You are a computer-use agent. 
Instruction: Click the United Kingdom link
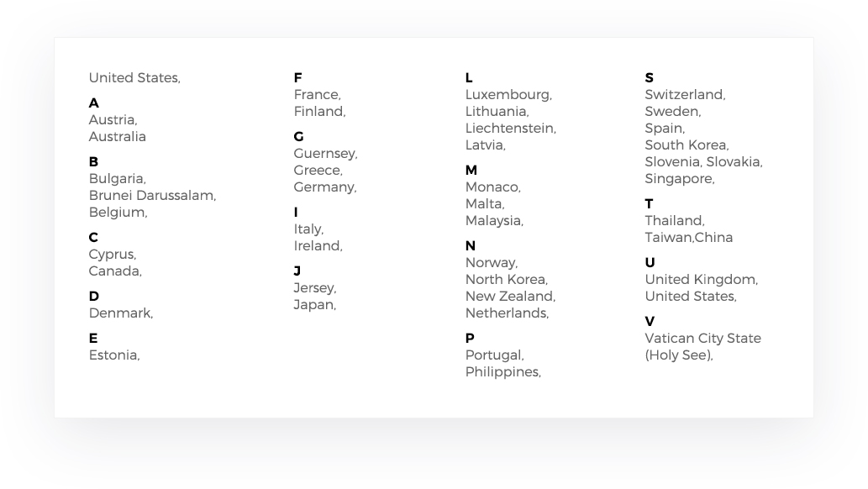700,280
